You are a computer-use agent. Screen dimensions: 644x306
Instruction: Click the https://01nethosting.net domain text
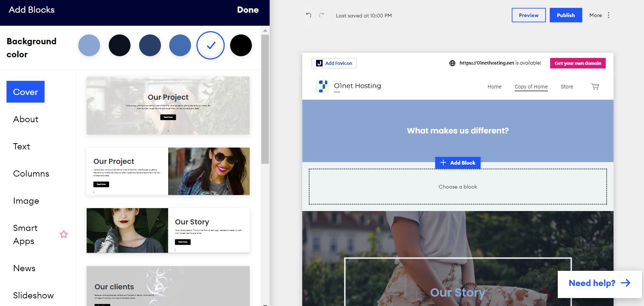point(487,63)
